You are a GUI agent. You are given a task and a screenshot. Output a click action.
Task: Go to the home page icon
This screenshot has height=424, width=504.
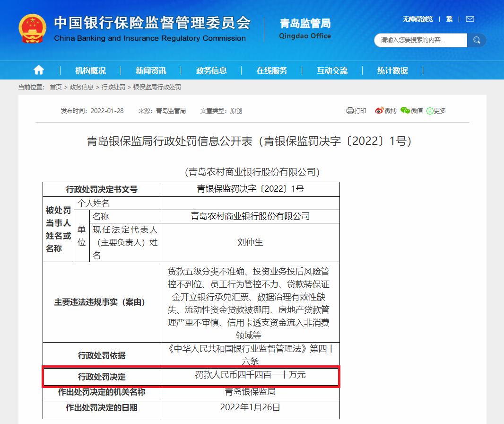[x=39, y=70]
